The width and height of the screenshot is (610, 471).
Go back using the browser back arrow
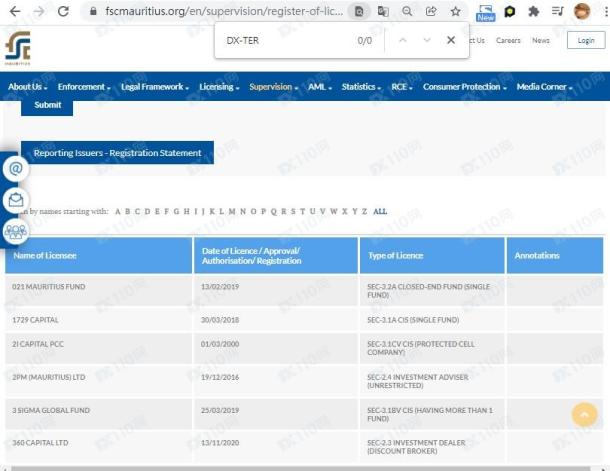pyautogui.click(x=15, y=11)
